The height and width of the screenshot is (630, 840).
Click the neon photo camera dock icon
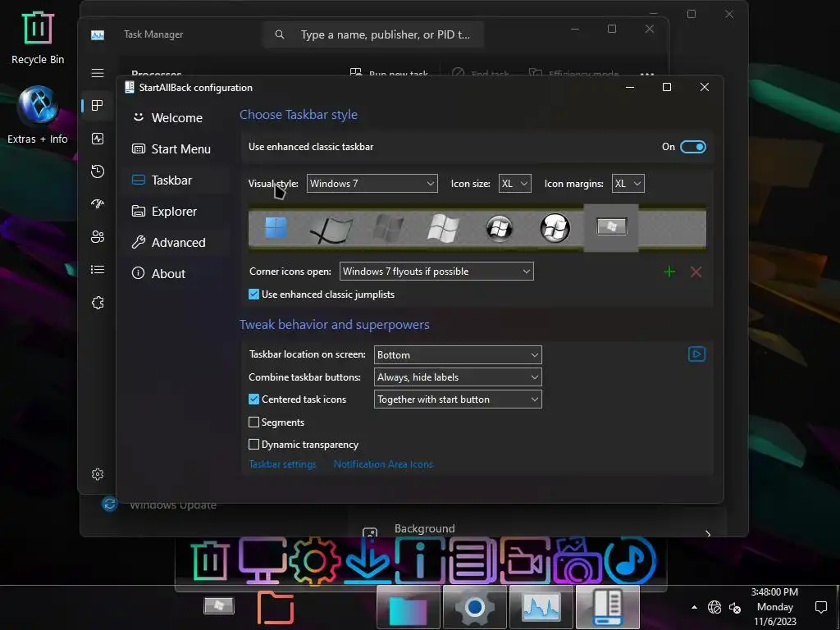tap(577, 561)
